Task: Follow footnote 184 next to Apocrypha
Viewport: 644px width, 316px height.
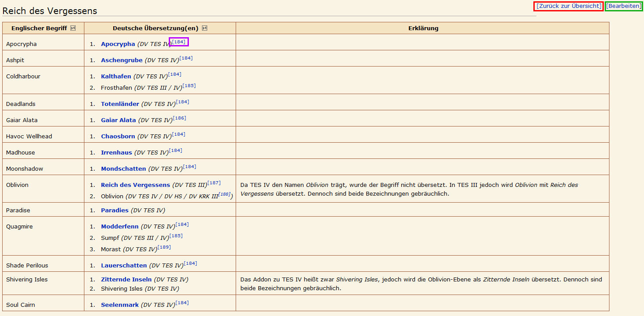Action: point(179,42)
